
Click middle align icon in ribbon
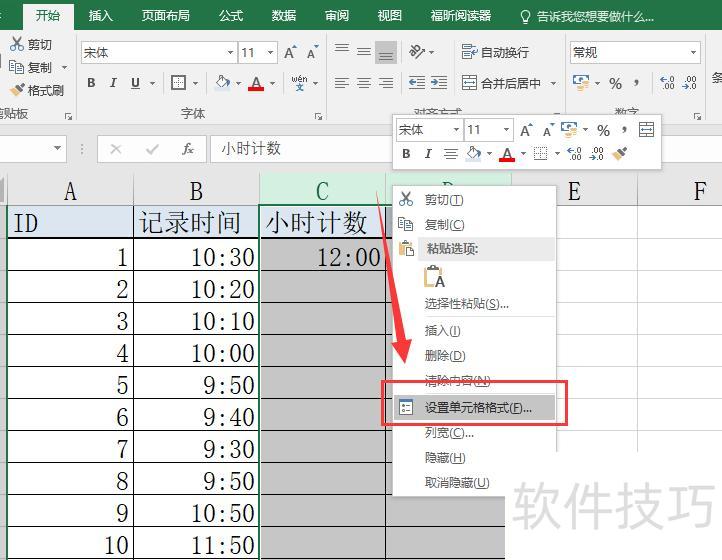coord(364,52)
